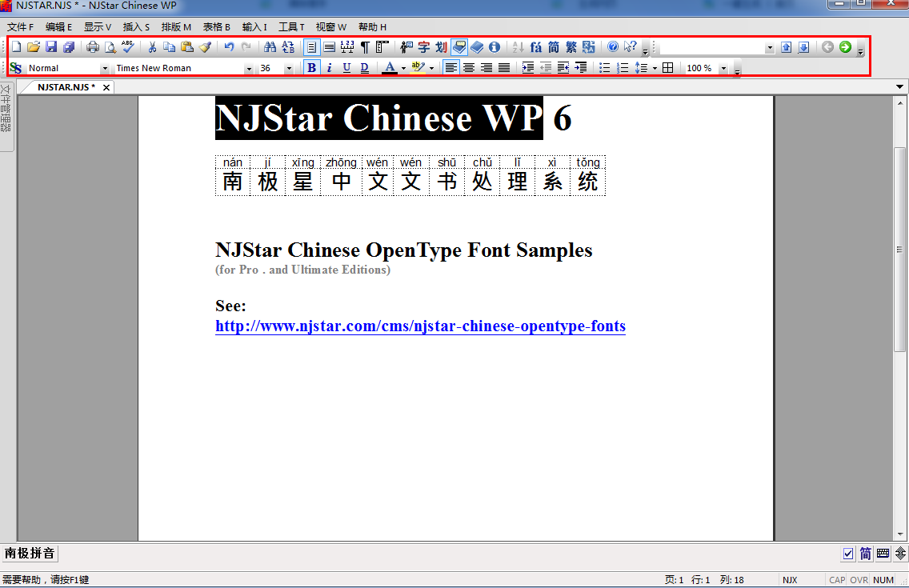
Task: Click the Print icon in the toolbar
Action: [93, 47]
